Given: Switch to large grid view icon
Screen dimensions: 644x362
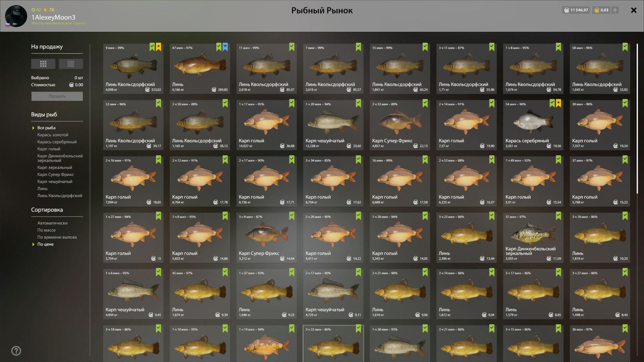Looking at the screenshot, I should coord(43,64).
